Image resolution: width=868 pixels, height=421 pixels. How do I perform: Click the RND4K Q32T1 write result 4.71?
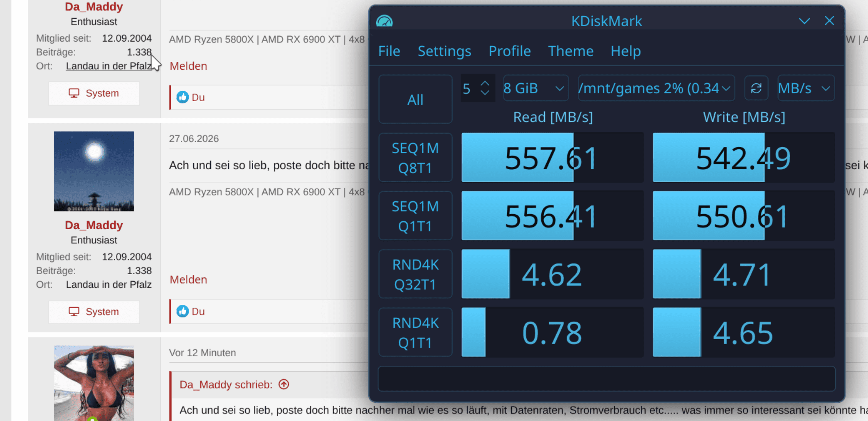tap(744, 274)
